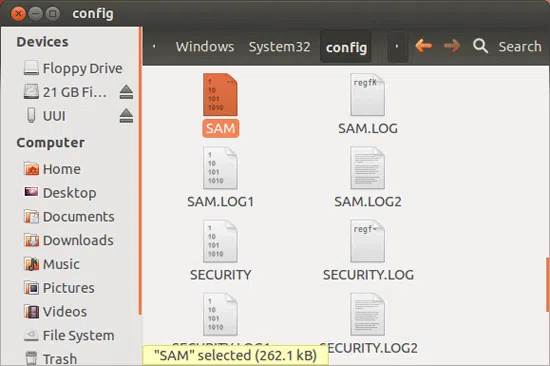Eject the UUI USB drive
550x366 pixels.
[126, 116]
